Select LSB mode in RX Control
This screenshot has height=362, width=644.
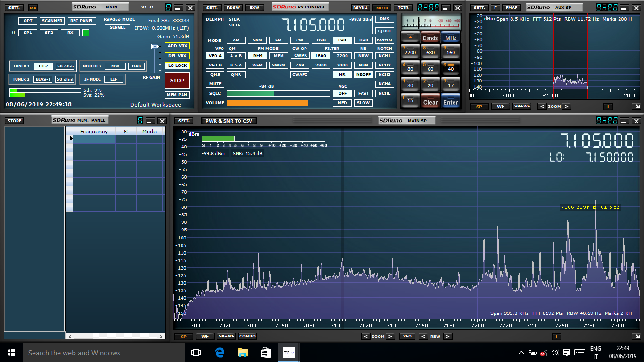(x=342, y=40)
